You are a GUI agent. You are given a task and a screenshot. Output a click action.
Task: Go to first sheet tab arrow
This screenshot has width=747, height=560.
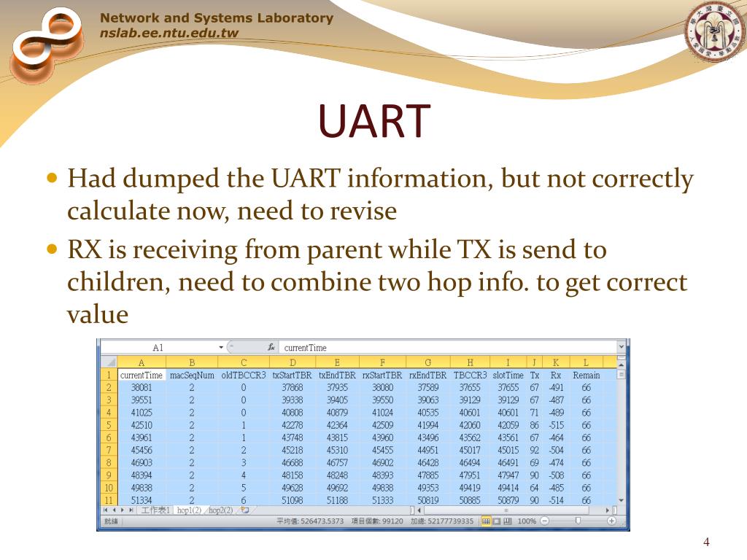pos(106,510)
